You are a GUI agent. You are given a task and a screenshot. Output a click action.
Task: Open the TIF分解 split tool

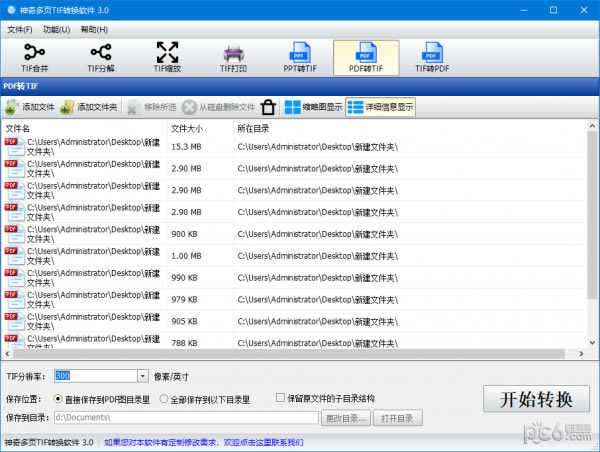(101, 57)
